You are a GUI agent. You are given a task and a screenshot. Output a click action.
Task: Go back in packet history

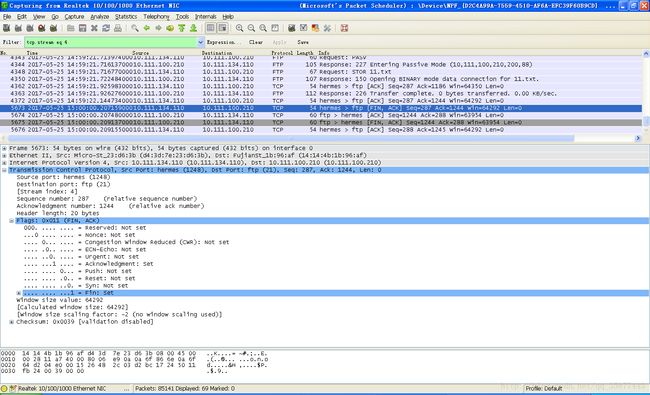tap(146, 28)
